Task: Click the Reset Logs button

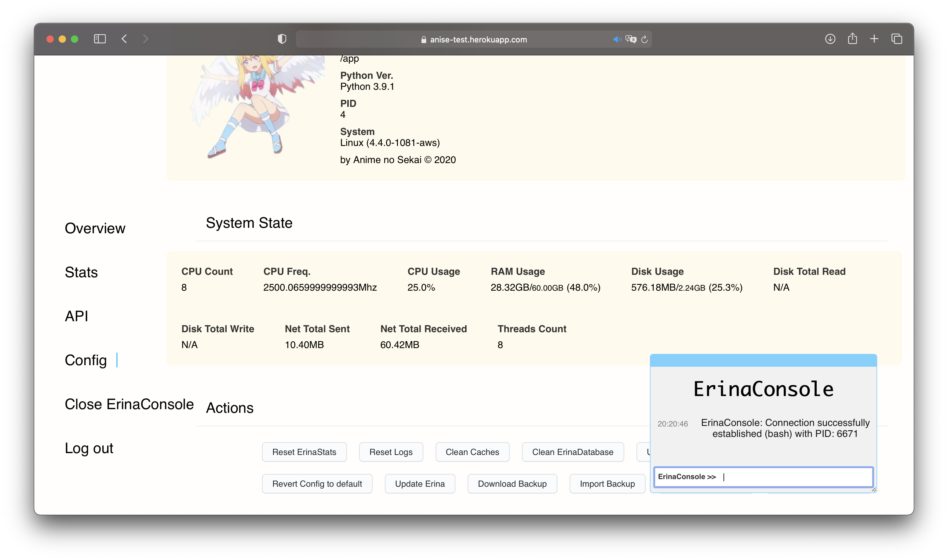Action: [391, 452]
